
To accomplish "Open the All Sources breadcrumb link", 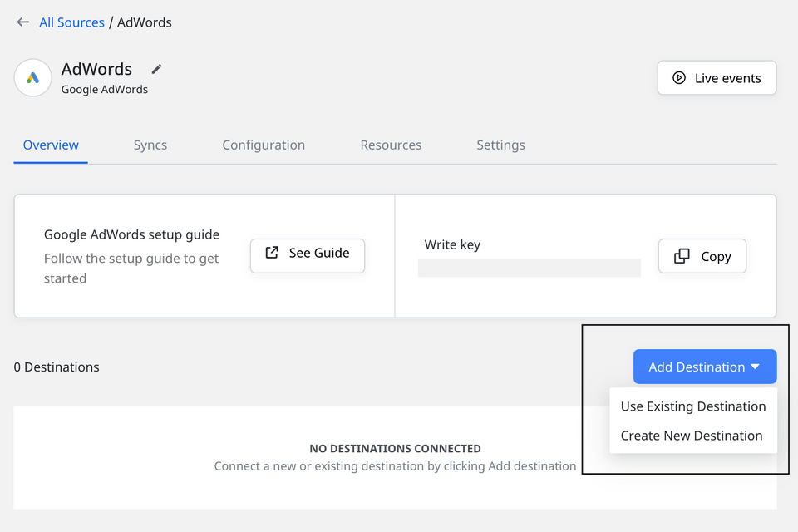I will (x=71, y=22).
